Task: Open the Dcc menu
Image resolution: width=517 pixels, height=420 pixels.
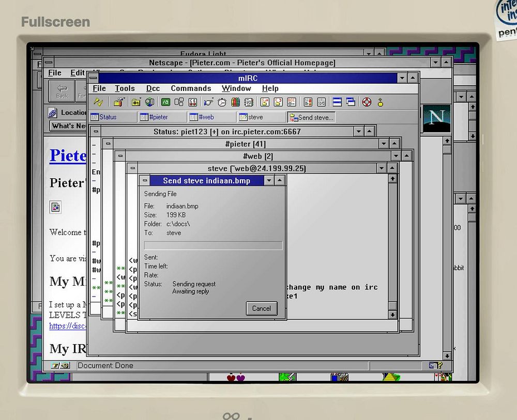Action: 153,88
